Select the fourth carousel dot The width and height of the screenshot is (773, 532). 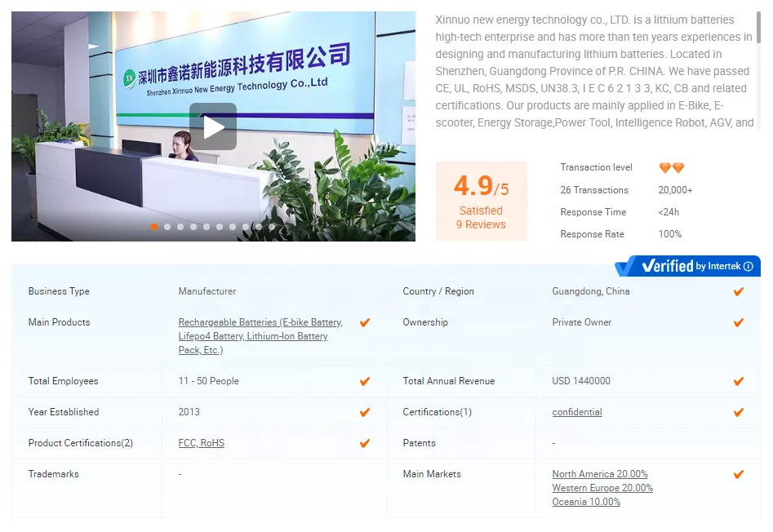[193, 227]
